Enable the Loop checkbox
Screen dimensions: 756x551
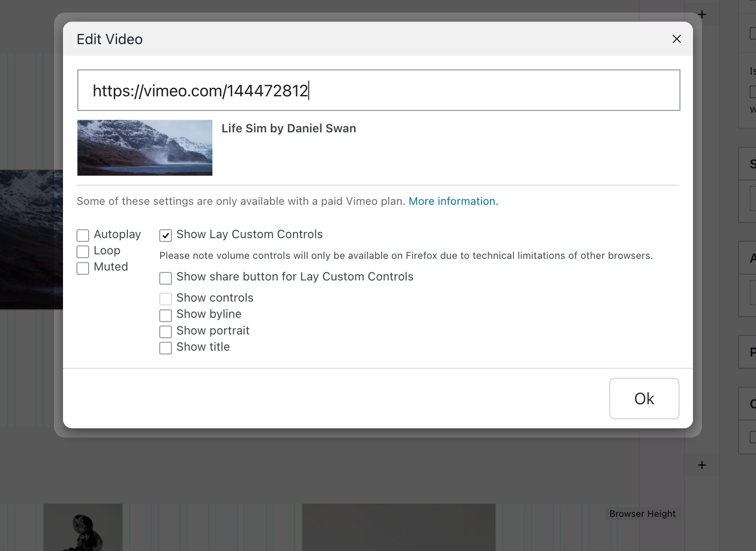click(83, 252)
